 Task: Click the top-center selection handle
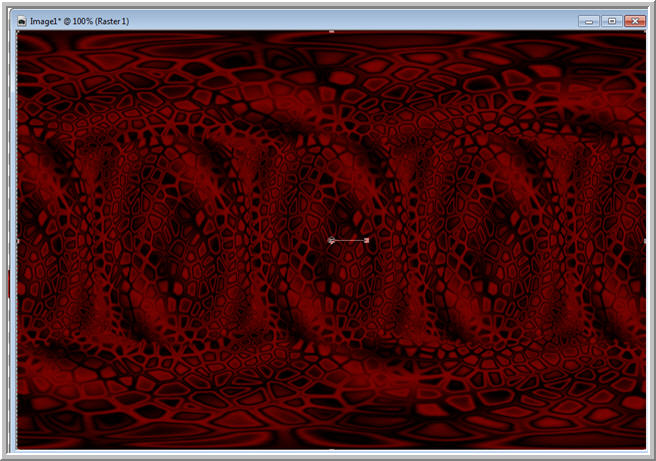pyautogui.click(x=332, y=31)
